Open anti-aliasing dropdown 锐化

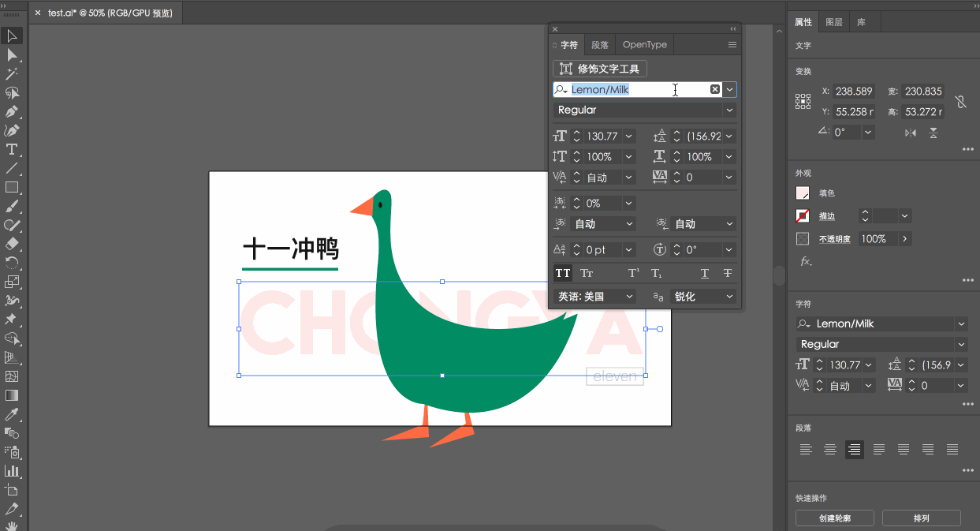pos(729,297)
